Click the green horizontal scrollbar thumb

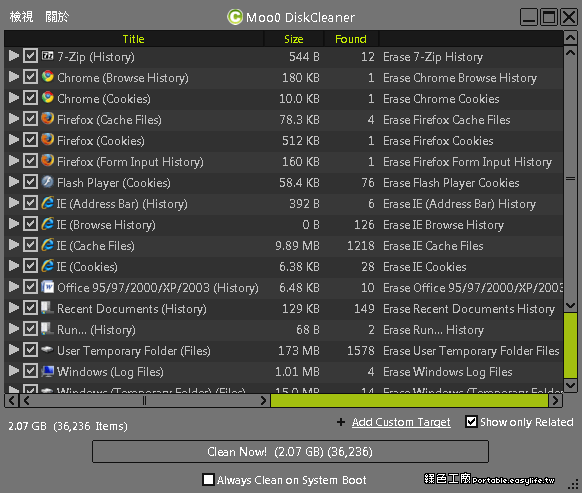(x=409, y=401)
